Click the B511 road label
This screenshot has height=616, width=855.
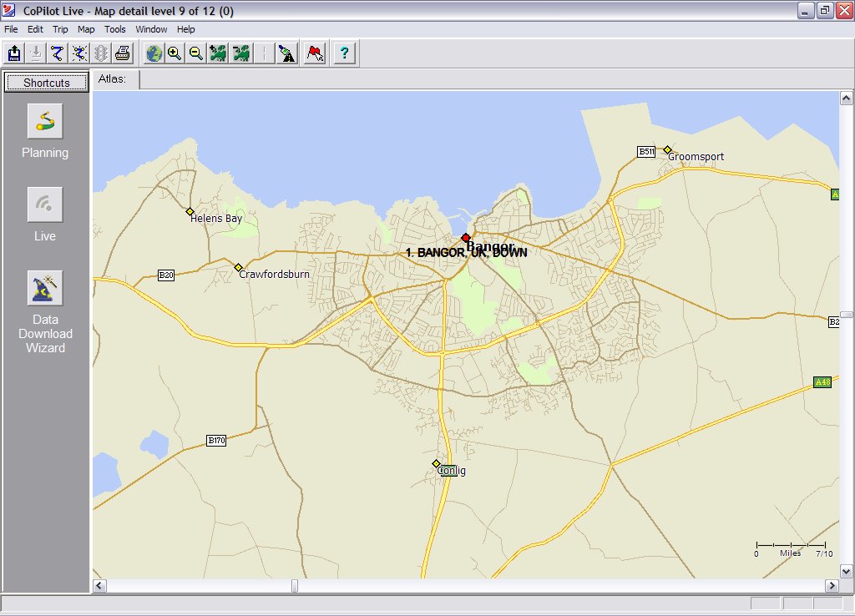click(x=646, y=152)
